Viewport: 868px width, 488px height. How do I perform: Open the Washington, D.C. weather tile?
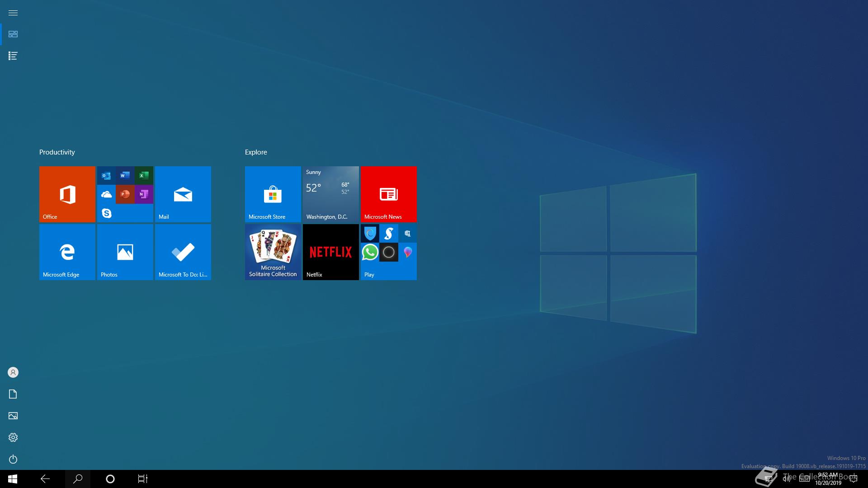click(331, 194)
